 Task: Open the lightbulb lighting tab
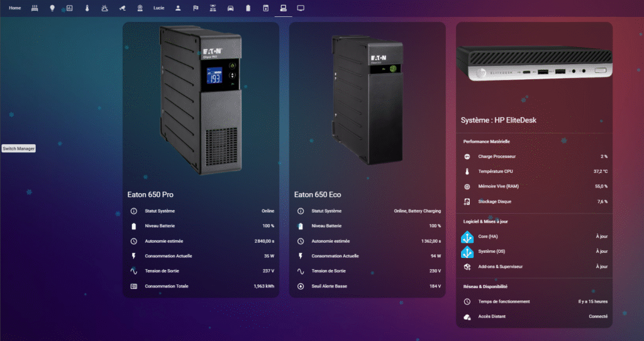click(52, 8)
